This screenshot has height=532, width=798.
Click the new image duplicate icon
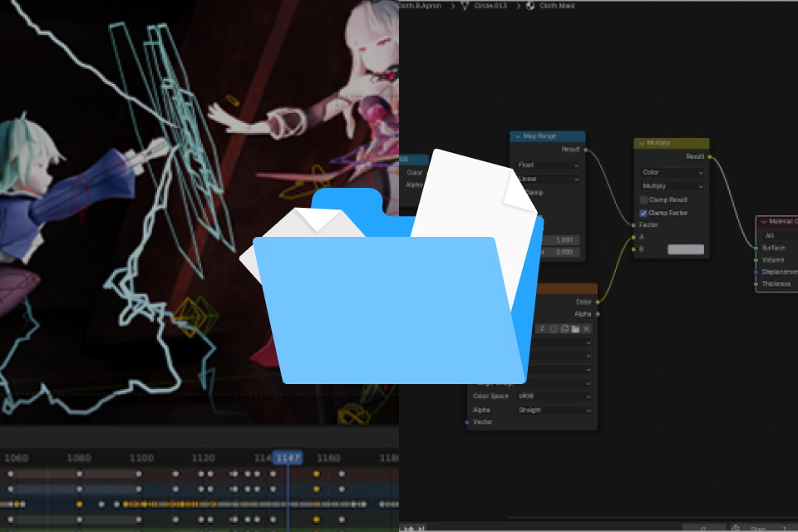point(564,329)
